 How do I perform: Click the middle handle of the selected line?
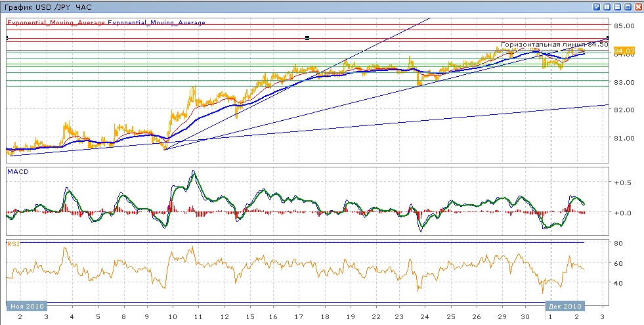click(307, 39)
